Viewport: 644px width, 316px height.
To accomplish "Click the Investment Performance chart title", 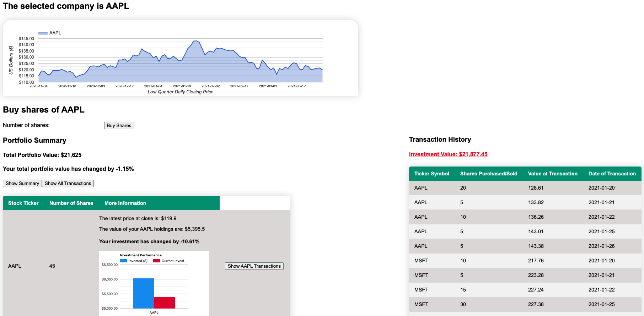I will (x=141, y=255).
